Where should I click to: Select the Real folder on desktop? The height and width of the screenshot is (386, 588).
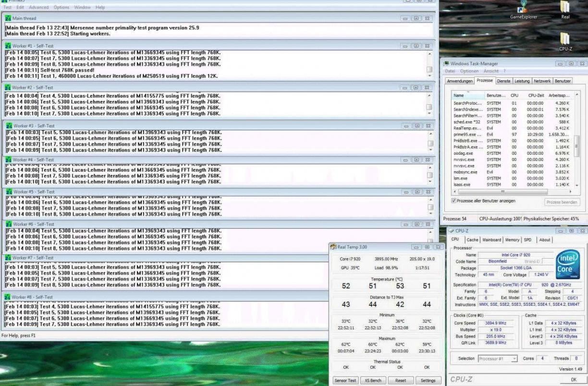[x=565, y=10]
